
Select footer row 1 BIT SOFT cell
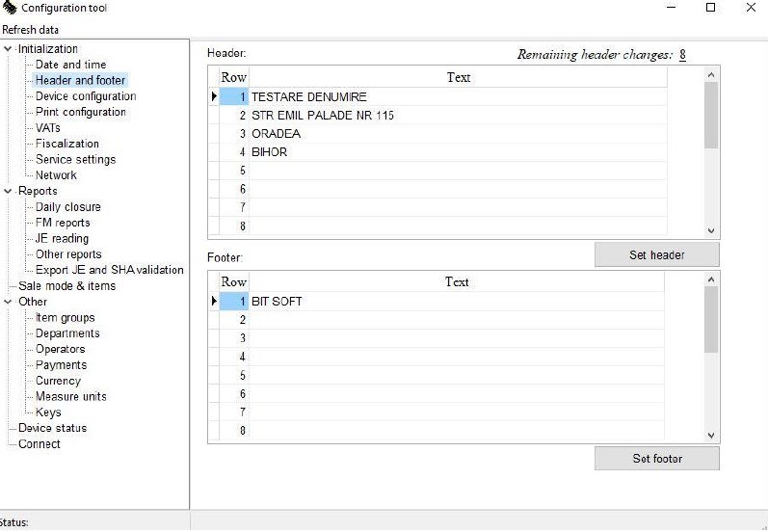tap(457, 302)
